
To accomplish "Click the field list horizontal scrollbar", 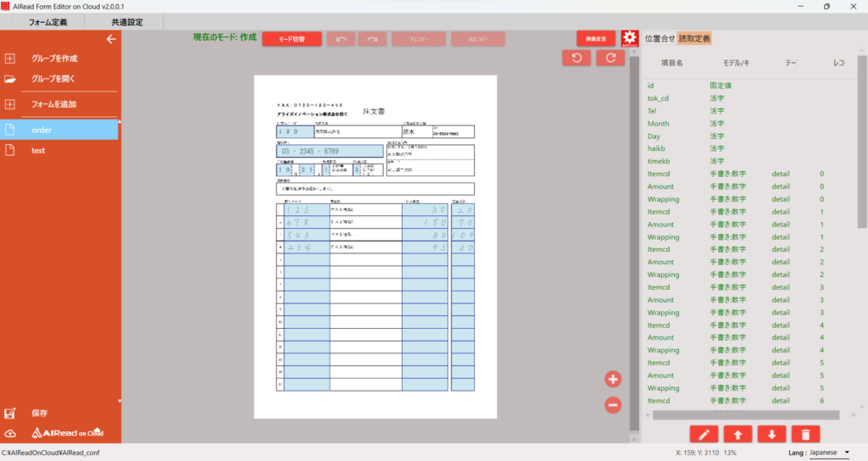I will pos(746,415).
